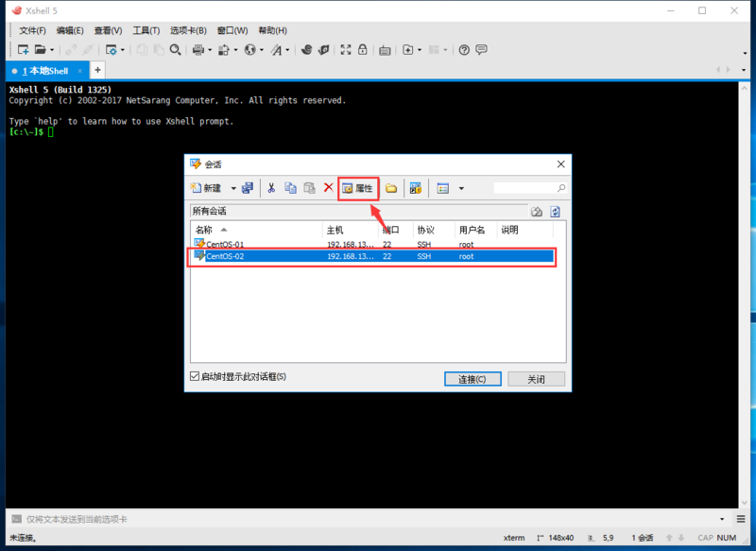Open Help via the question mark icon

[x=464, y=50]
